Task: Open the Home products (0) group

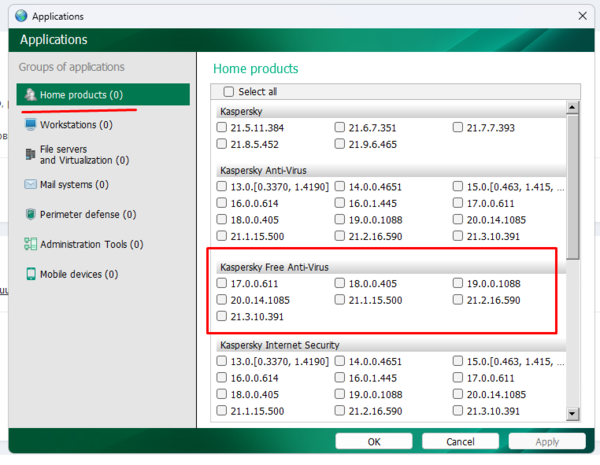Action: point(103,94)
